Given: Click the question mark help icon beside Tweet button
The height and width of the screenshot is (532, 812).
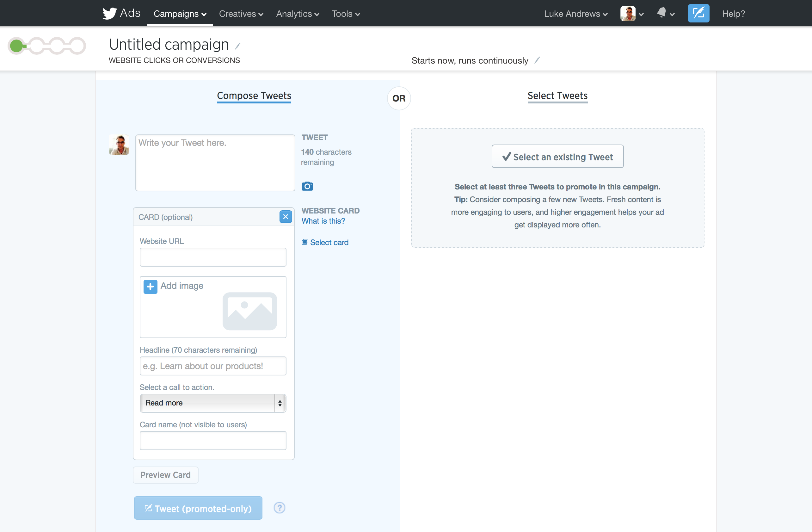Looking at the screenshot, I should (x=280, y=508).
